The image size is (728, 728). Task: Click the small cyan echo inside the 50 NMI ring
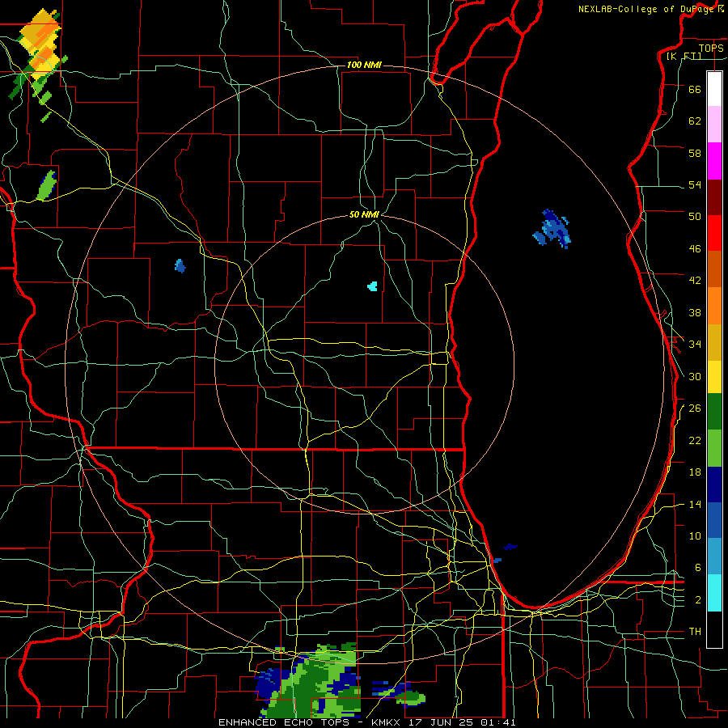click(372, 286)
